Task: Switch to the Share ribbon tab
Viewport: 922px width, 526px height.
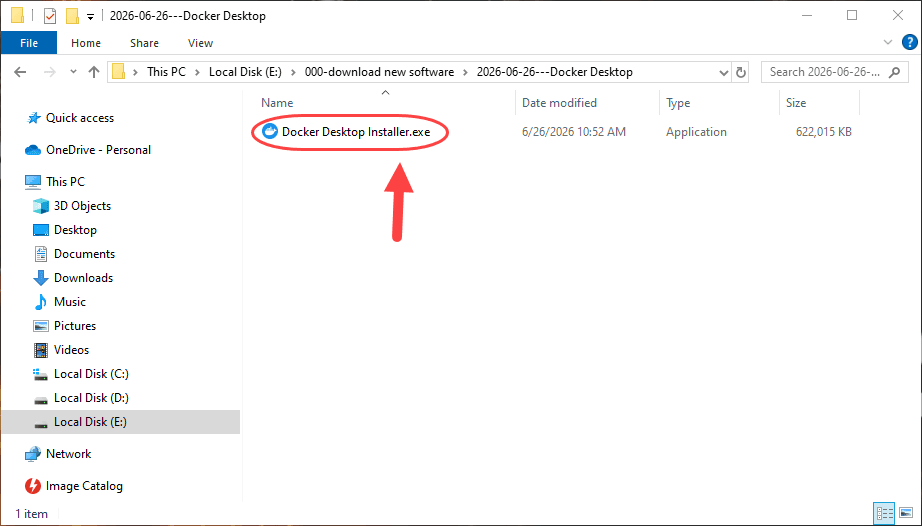Action: click(x=144, y=43)
